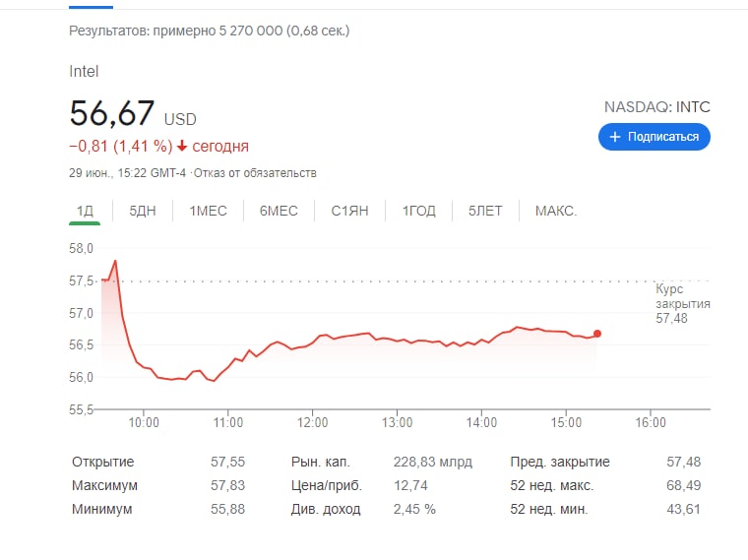The image size is (748, 560).
Task: Click the 52 нед. макс. value 68,49
Action: [684, 485]
